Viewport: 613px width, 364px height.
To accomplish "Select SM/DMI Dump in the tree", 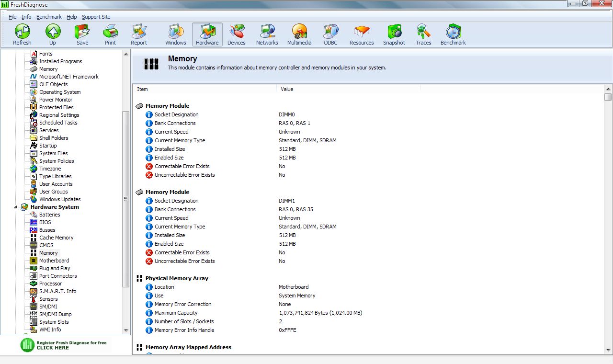I will (x=56, y=314).
